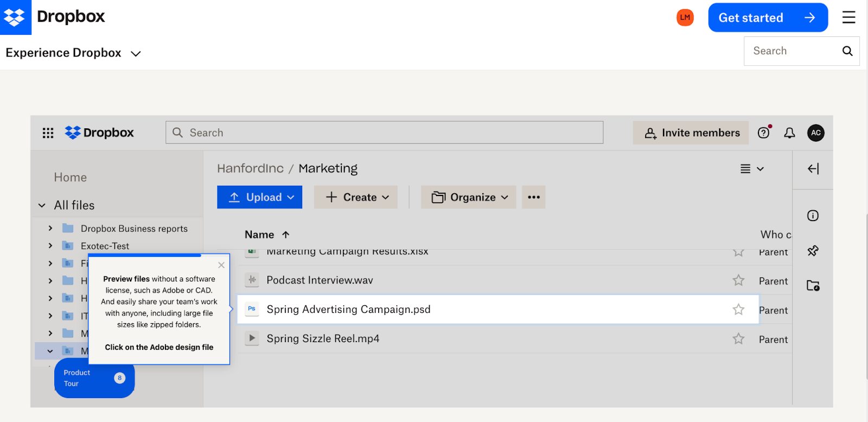The width and height of the screenshot is (868, 422).
Task: Open the folder activity icon
Action: 813,286
